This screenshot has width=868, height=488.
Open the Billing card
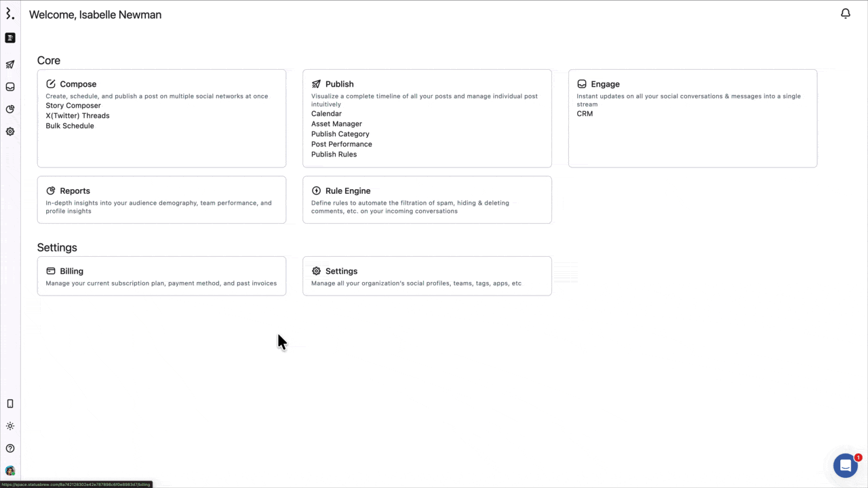(161, 276)
